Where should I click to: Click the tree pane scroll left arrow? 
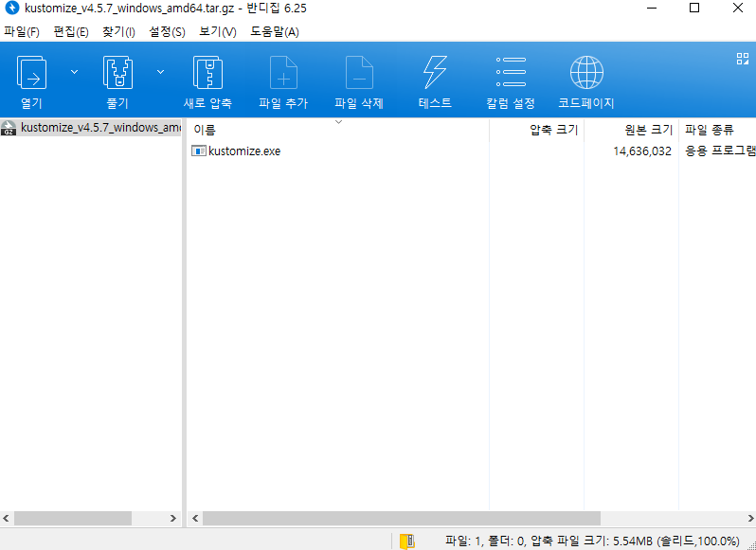click(x=7, y=519)
